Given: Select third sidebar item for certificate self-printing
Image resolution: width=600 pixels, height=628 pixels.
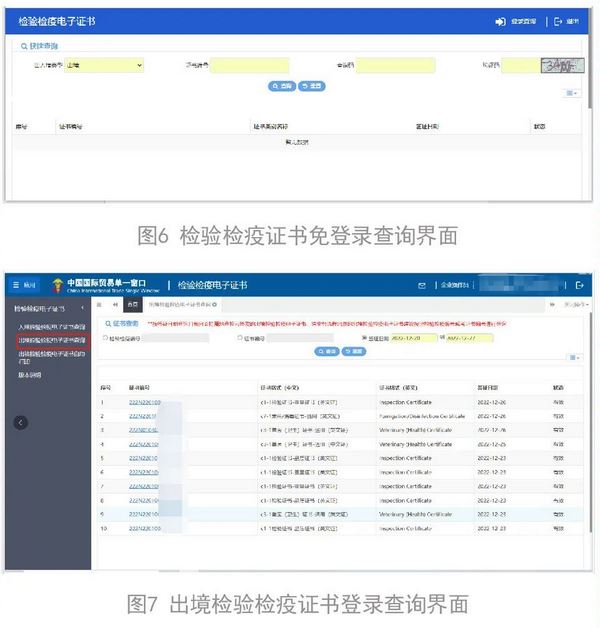Looking at the screenshot, I should (x=52, y=357).
